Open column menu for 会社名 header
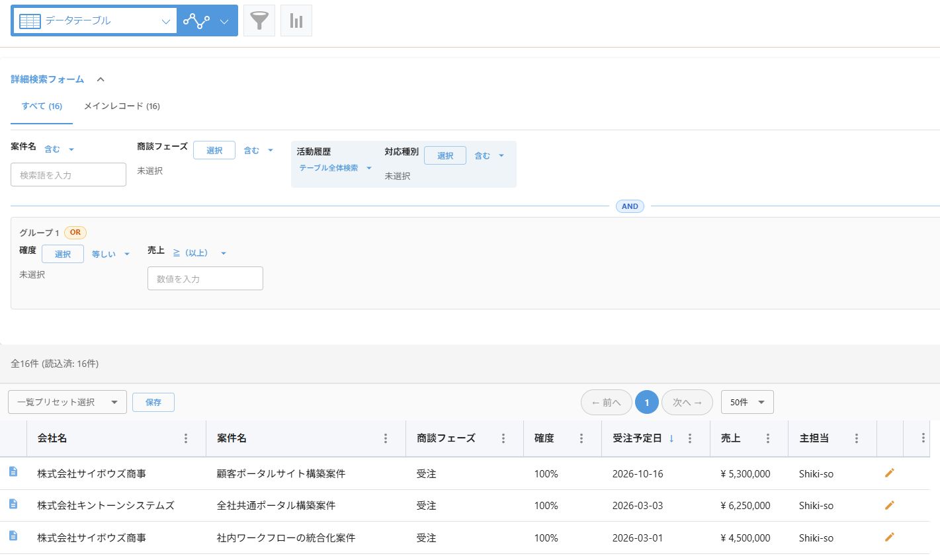The height and width of the screenshot is (560, 940). 186,438
